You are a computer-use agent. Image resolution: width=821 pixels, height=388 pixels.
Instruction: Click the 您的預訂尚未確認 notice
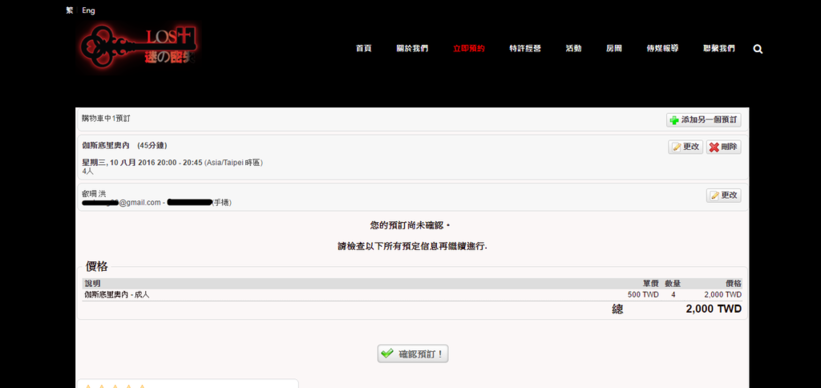[x=410, y=226]
